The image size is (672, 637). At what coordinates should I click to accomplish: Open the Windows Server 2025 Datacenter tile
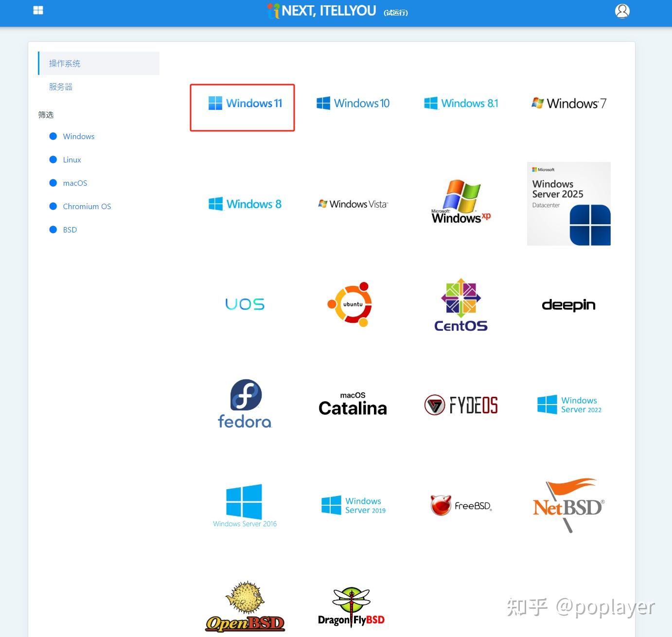pos(569,204)
